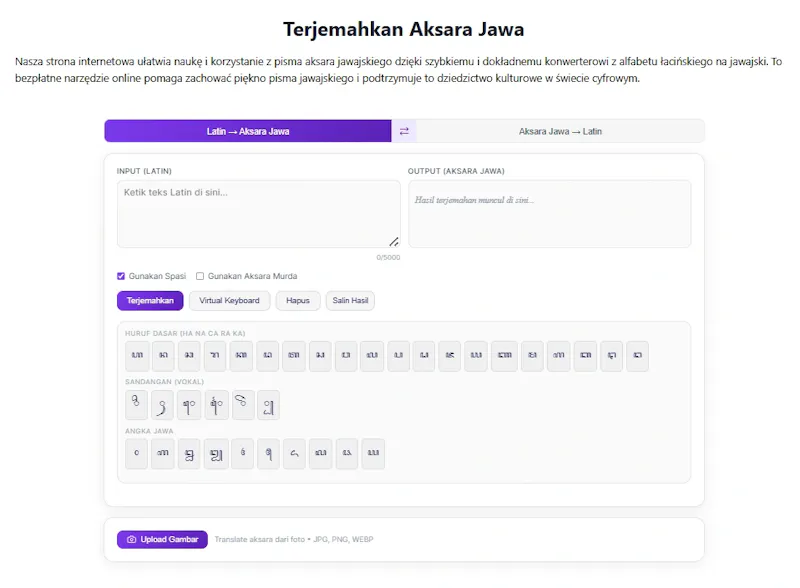Add the wulu (i) vowel sandangan
Image resolution: width=800 pixels, height=588 pixels.
click(136, 405)
